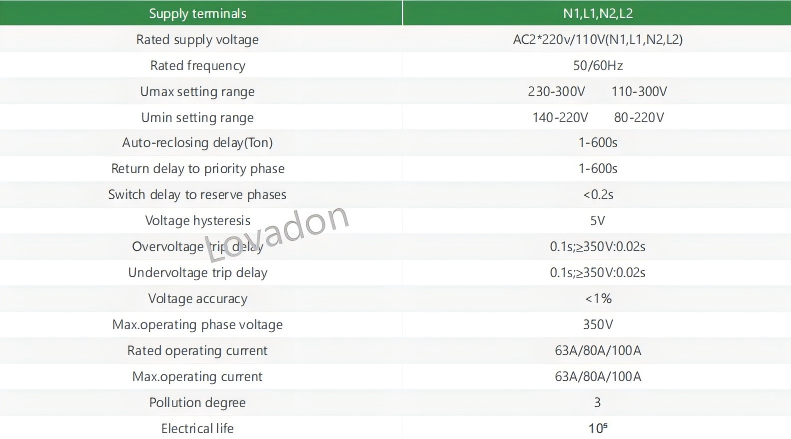Select the '350V' value
This screenshot has width=791, height=439.
coord(598,324)
